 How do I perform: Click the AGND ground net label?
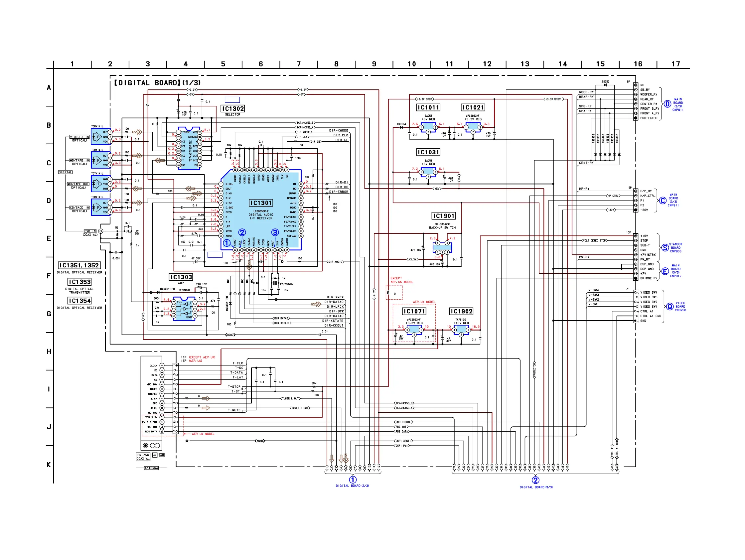pyautogui.click(x=260, y=441)
